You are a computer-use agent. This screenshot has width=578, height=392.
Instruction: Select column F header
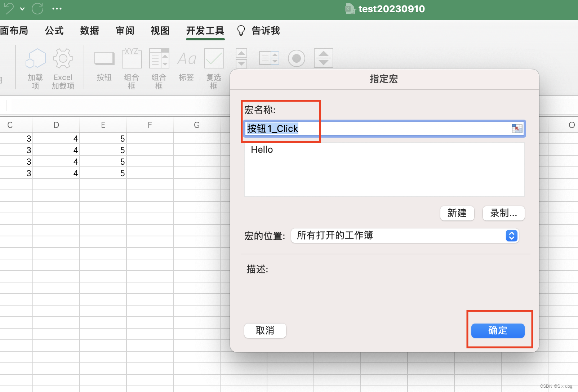(150, 125)
